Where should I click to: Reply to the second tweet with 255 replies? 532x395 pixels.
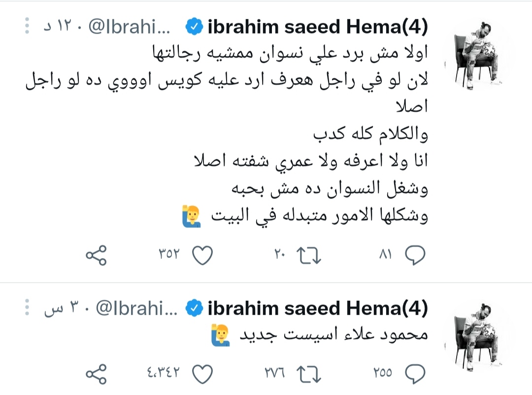click(x=415, y=374)
